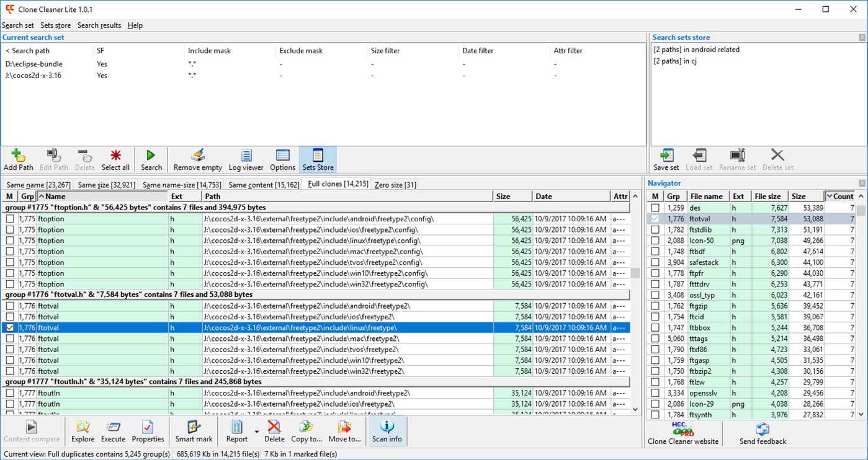Image resolution: width=868 pixels, height=460 pixels.
Task: Add a new search path
Action: pyautogui.click(x=18, y=159)
